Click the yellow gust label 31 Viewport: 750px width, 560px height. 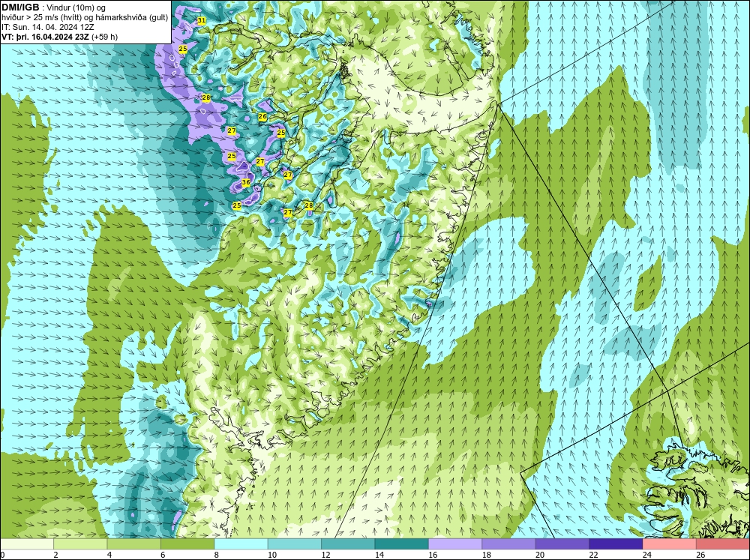[201, 20]
